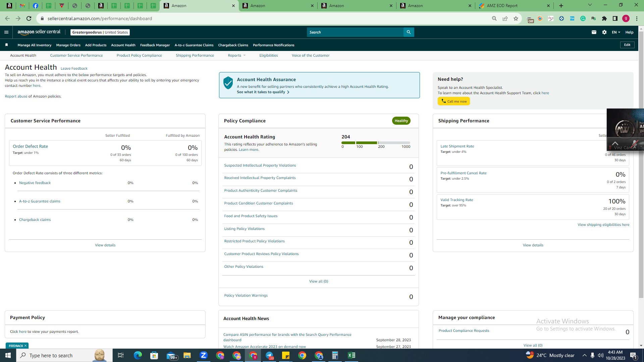Open Task View on the taskbar
The image size is (644, 362).
point(121,355)
